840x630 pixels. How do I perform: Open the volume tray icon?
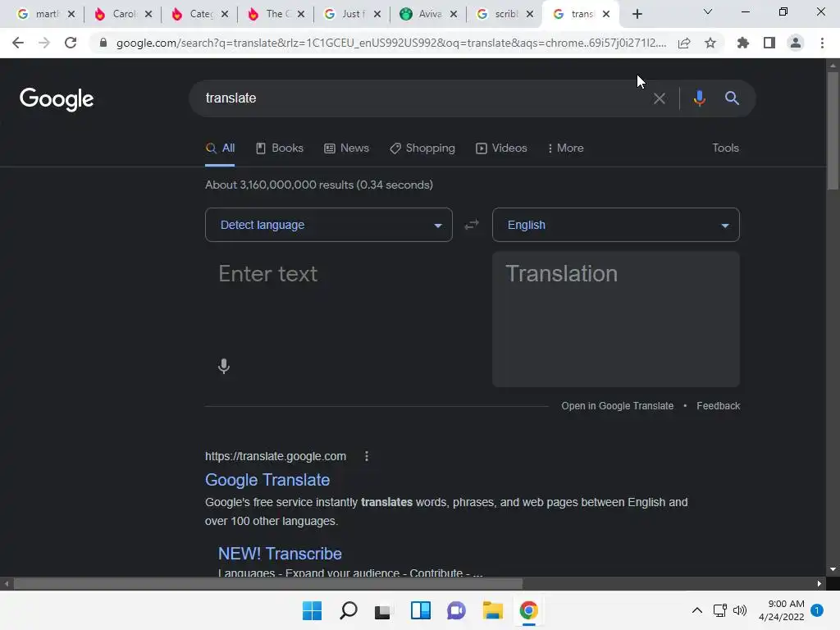(740, 610)
